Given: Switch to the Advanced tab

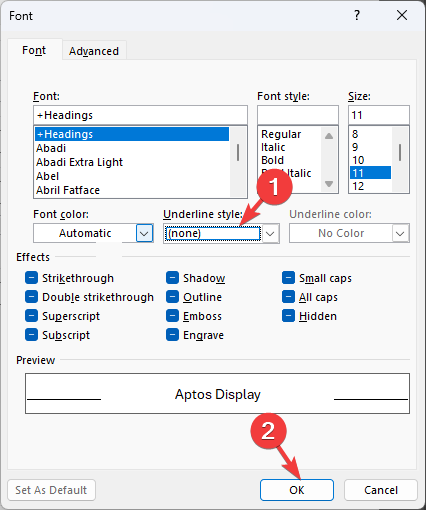Looking at the screenshot, I should point(94,51).
